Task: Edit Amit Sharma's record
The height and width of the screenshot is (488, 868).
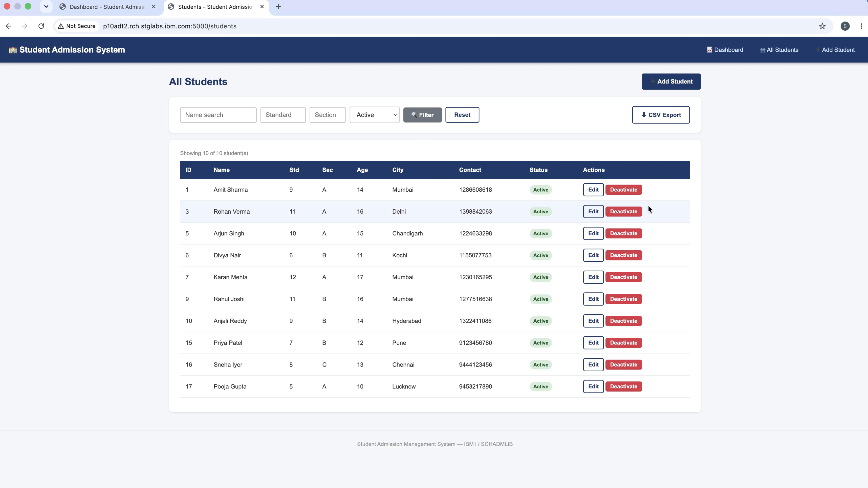Action: (x=593, y=190)
